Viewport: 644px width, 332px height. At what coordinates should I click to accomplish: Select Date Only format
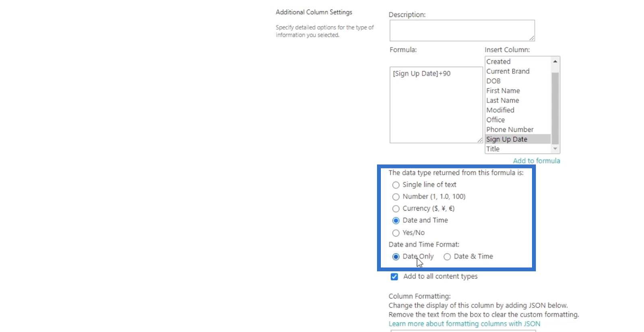(x=396, y=257)
